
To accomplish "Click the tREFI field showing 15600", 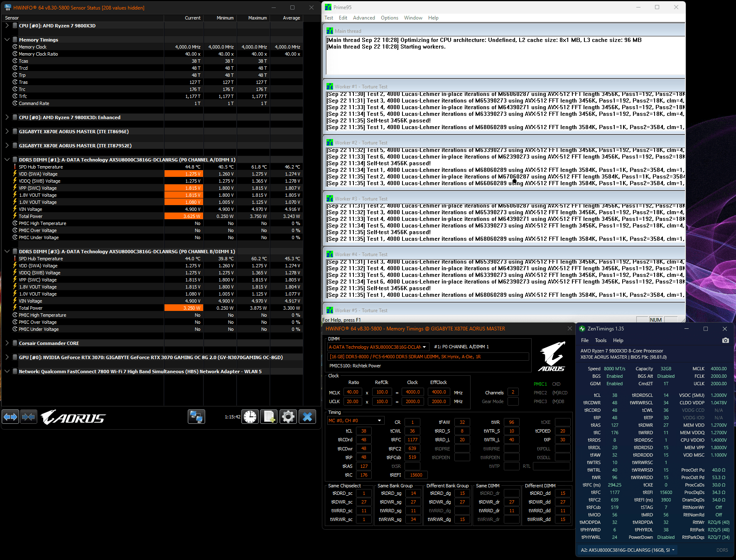I will (416, 475).
